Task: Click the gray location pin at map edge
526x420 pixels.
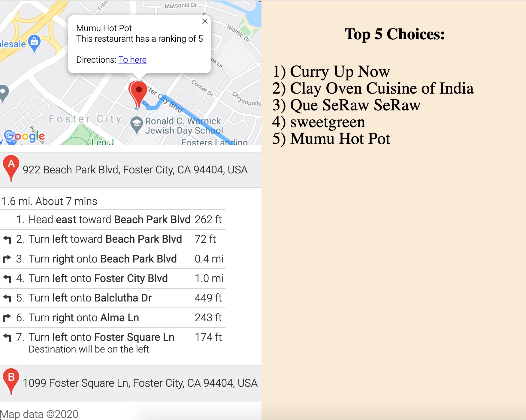Action: (x=4, y=93)
